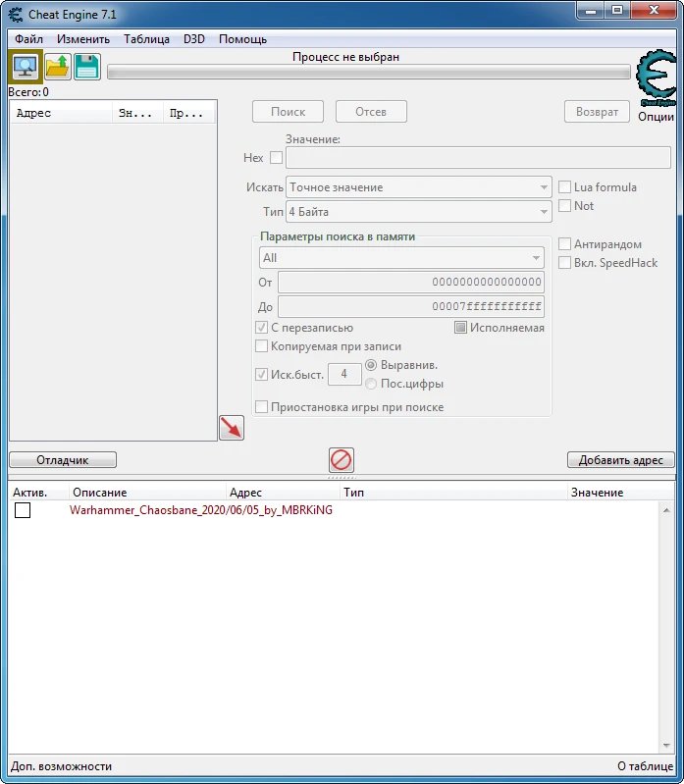This screenshot has width=684, height=784.
Task: Click the floppy disk save icon
Action: click(87, 67)
